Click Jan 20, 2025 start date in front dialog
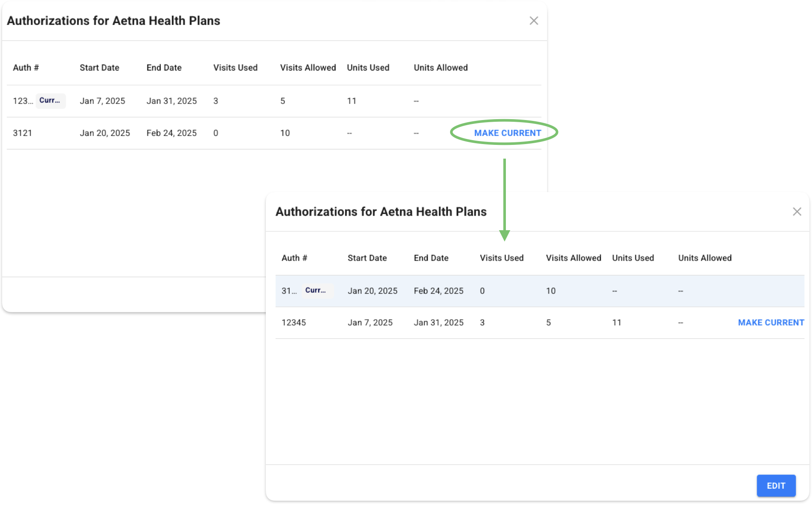This screenshot has height=505, width=812. [x=372, y=291]
